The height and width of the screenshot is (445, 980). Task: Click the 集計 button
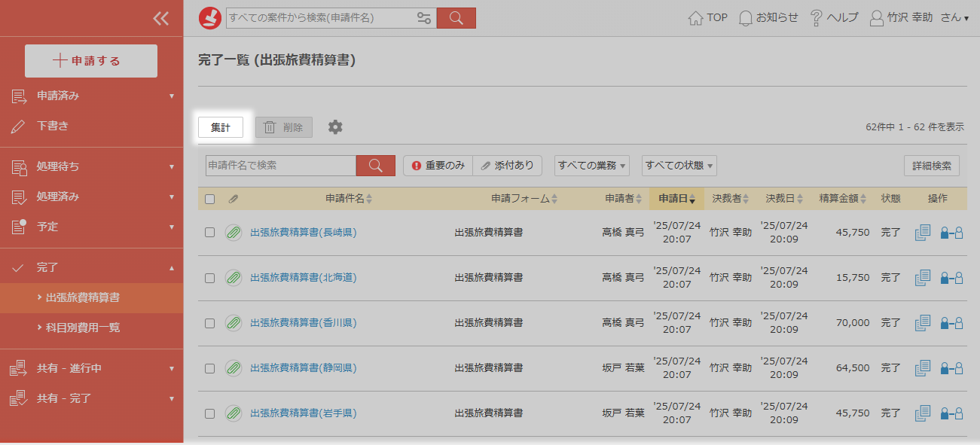[221, 127]
